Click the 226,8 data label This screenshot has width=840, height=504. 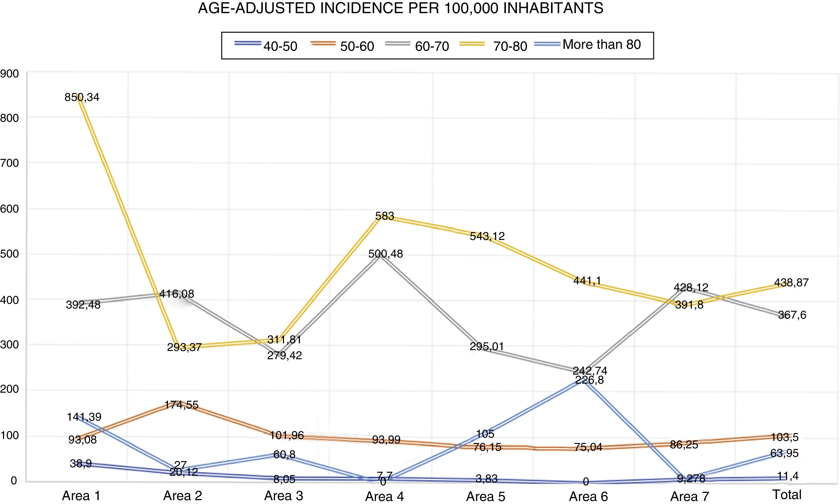(x=589, y=380)
